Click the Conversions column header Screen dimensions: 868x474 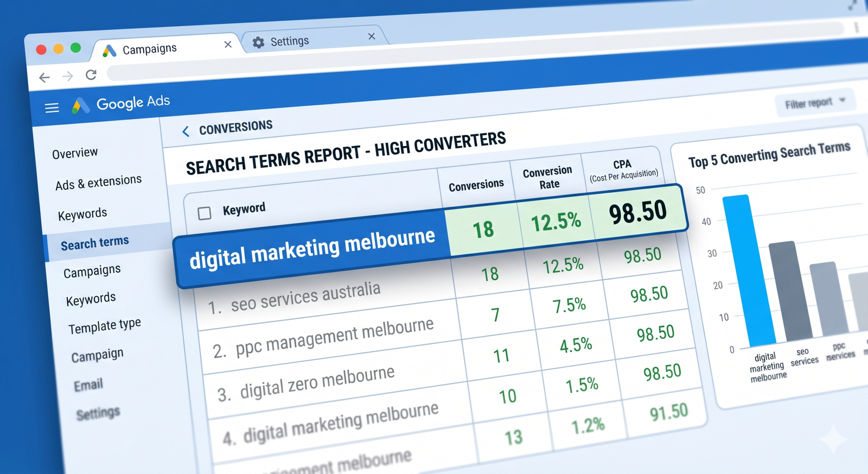(476, 185)
